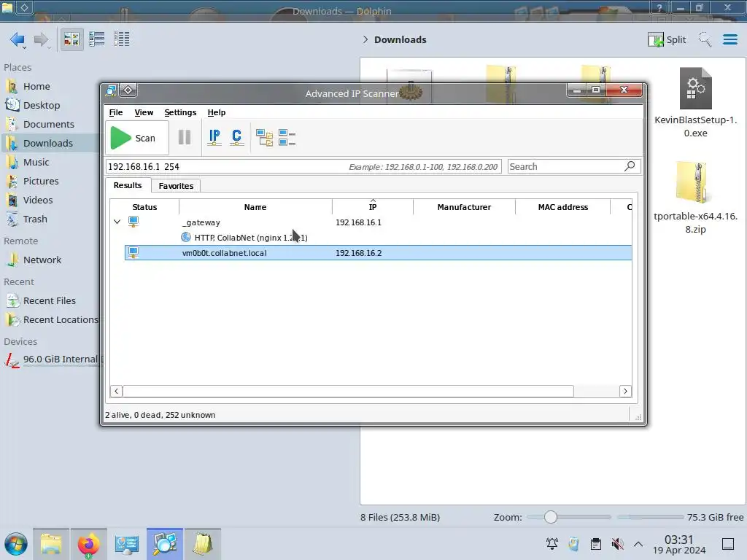Open the Settings menu

(180, 112)
